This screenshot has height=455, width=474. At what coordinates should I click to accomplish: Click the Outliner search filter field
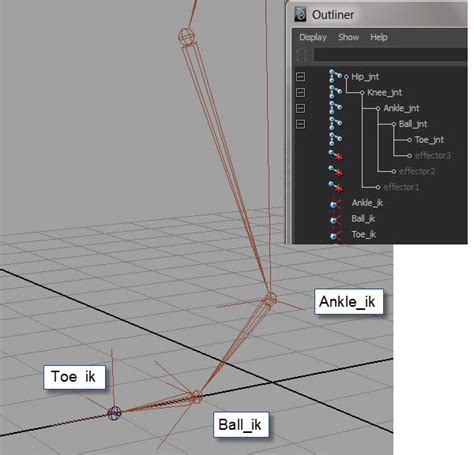coord(390,55)
